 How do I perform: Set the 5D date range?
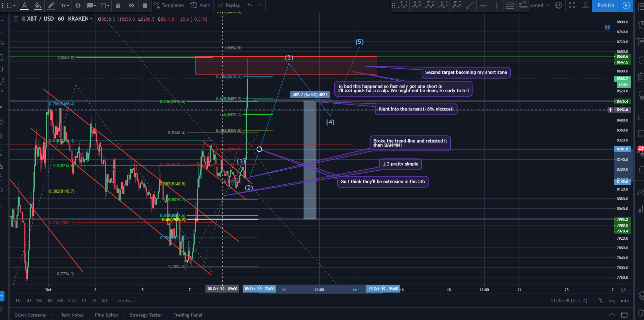click(x=28, y=300)
